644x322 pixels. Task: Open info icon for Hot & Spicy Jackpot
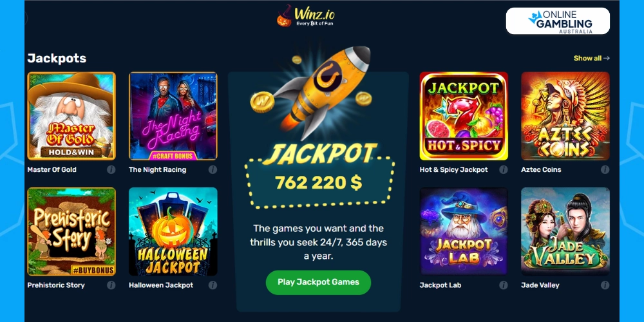pos(503,169)
